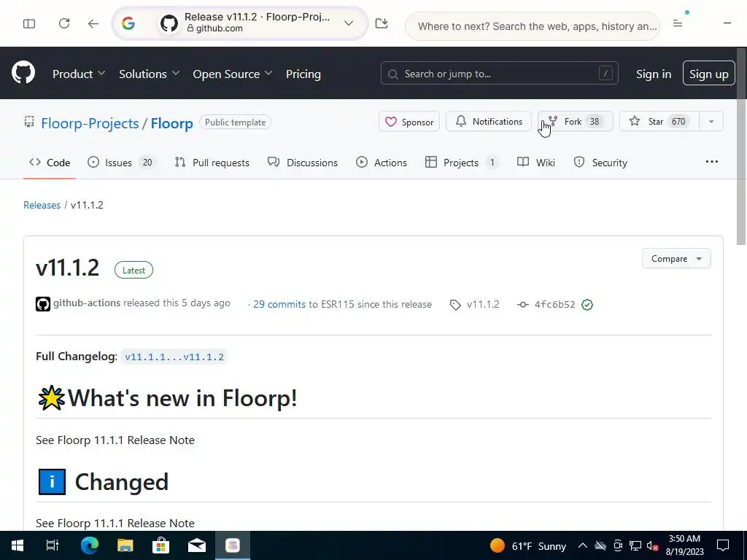747x560 pixels.
Task: Open the github-actions author link
Action: pyautogui.click(x=87, y=303)
